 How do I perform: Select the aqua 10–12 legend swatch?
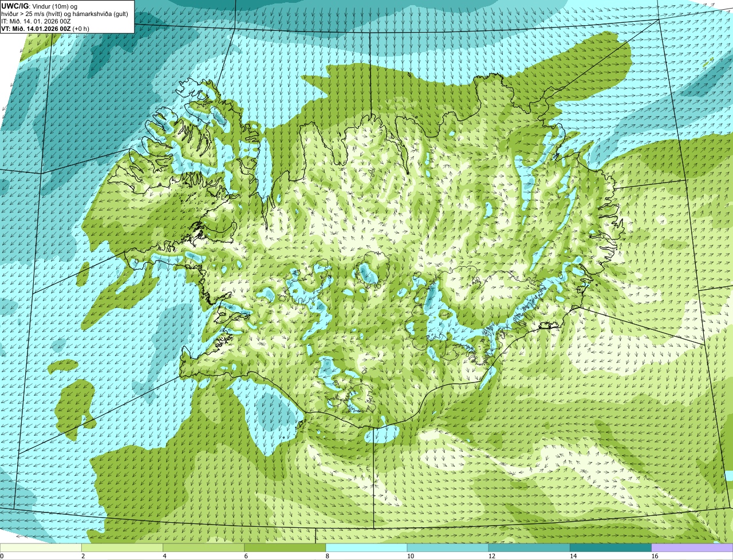coord(447,548)
